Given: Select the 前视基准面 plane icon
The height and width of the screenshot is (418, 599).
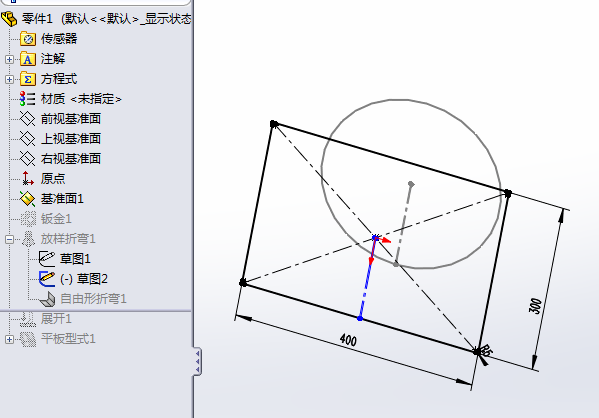Looking at the screenshot, I should coord(28,118).
